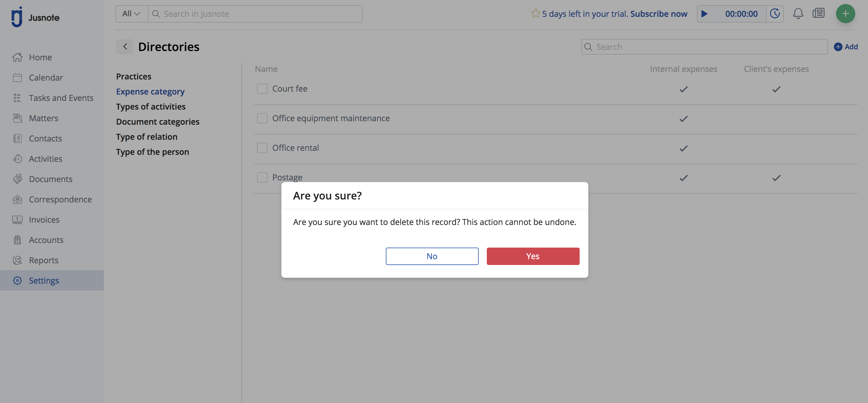Click the timer display 00:00:00

pyautogui.click(x=741, y=14)
